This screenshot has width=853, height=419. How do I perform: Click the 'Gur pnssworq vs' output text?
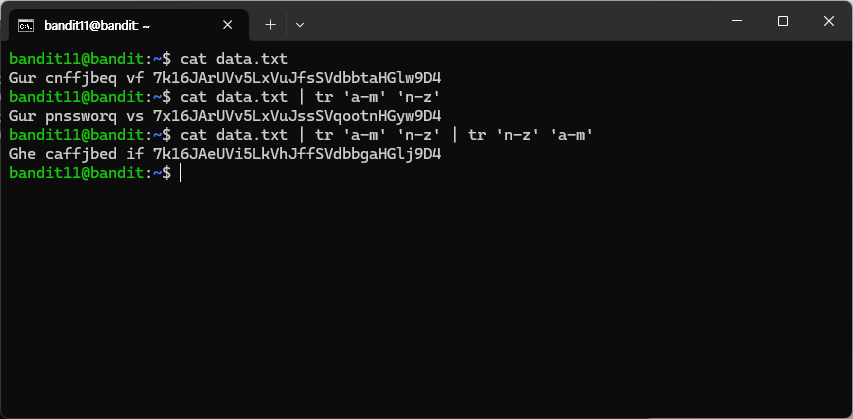coord(76,116)
